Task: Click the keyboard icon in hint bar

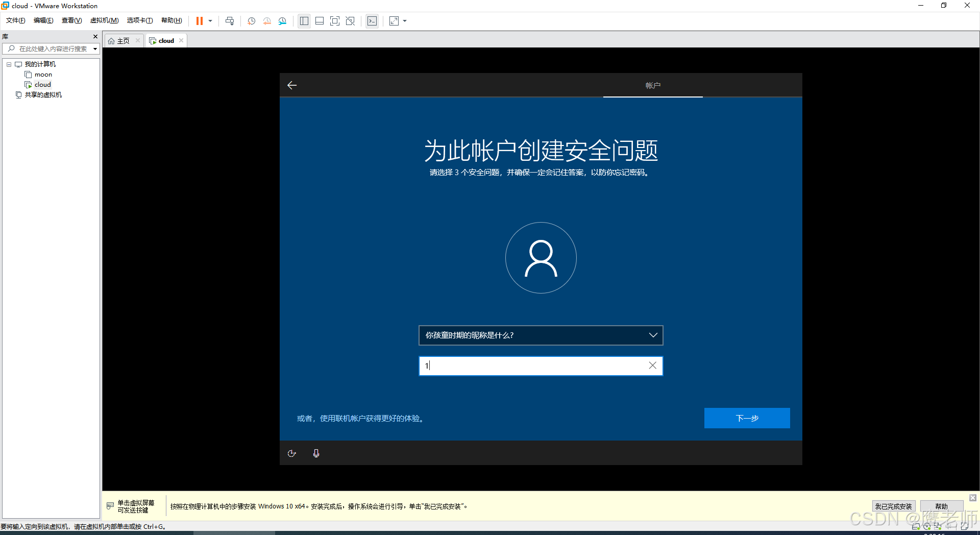Action: [x=110, y=506]
